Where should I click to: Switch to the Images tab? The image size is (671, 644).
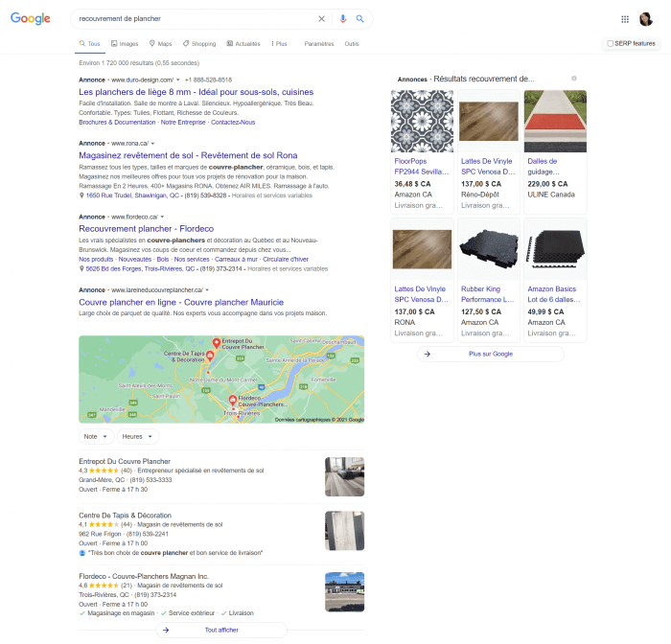tap(125, 44)
